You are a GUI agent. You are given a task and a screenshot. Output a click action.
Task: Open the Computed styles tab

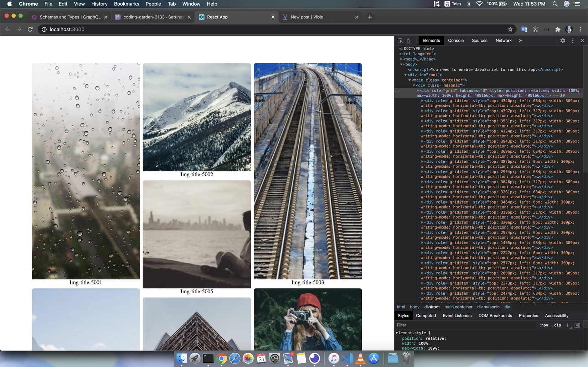[x=425, y=316]
